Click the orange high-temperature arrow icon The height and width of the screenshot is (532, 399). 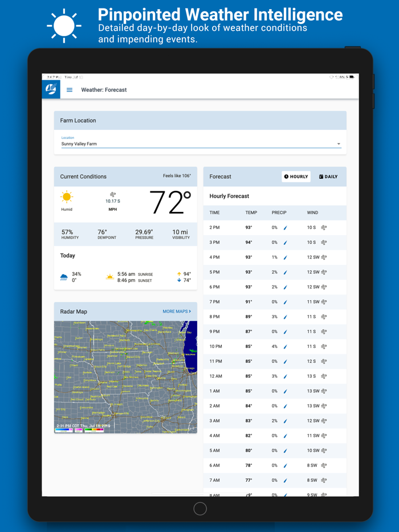[x=179, y=274]
